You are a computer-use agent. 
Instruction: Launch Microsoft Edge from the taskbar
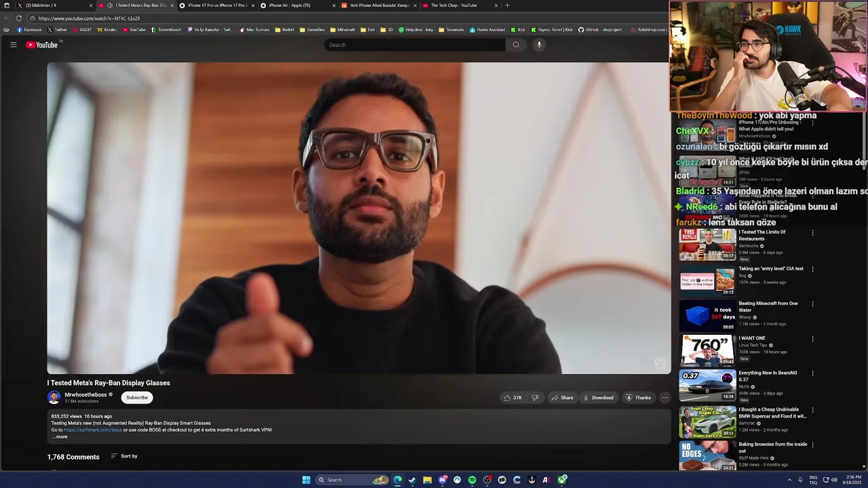(397, 480)
